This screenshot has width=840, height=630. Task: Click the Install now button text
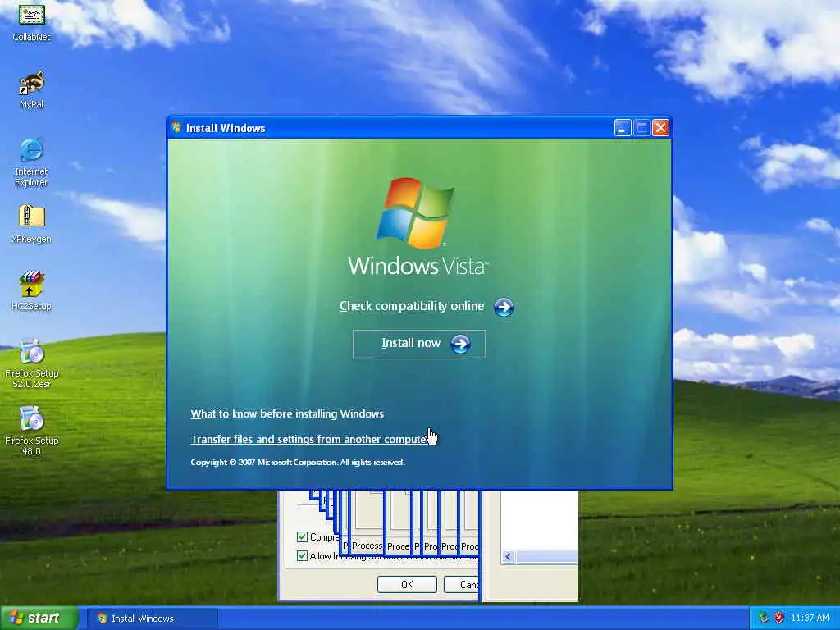tap(411, 343)
